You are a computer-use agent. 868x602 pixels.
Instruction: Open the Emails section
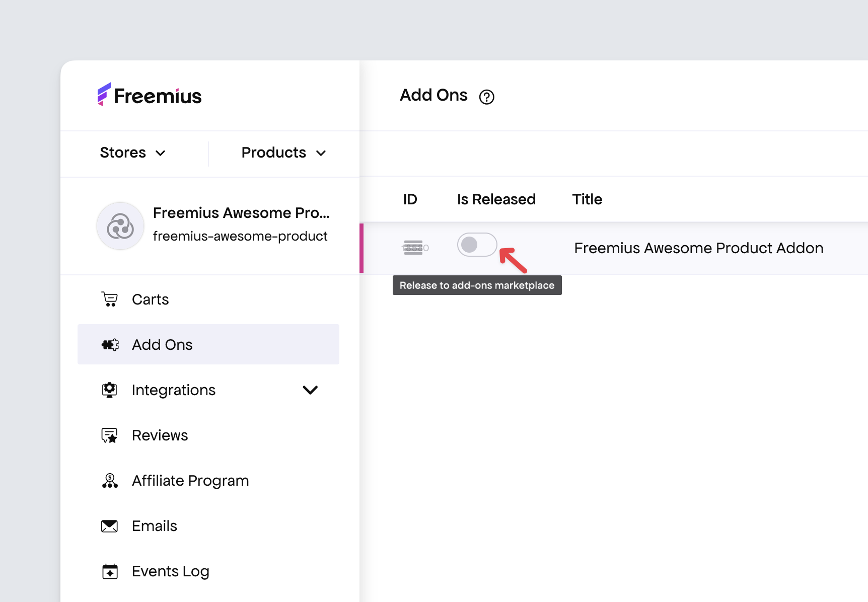coord(208,526)
